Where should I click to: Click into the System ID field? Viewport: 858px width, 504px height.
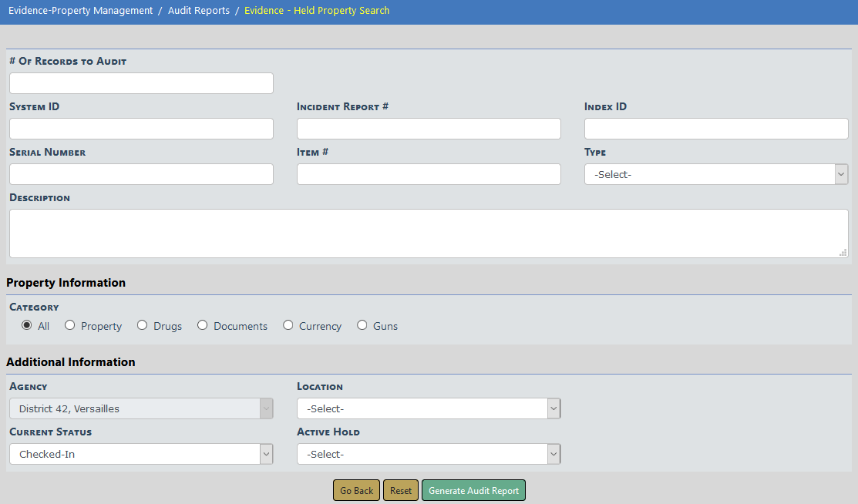coord(141,129)
